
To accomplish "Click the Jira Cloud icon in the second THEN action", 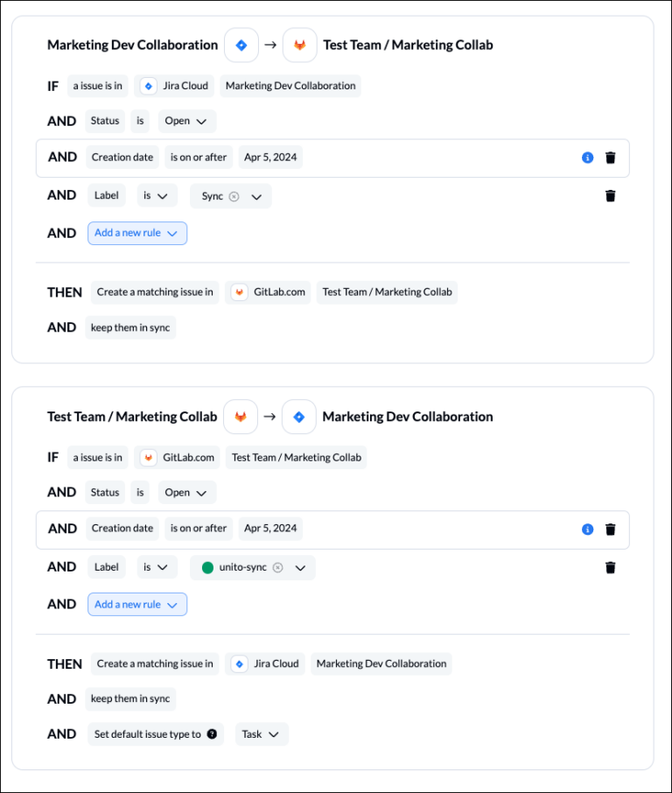I will pyautogui.click(x=239, y=663).
